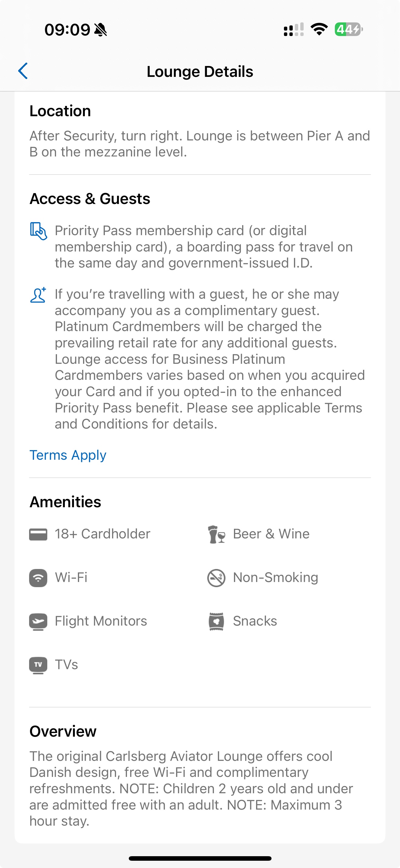Image resolution: width=400 pixels, height=868 pixels.
Task: Tap the TVs amenity icon
Action: (x=38, y=665)
